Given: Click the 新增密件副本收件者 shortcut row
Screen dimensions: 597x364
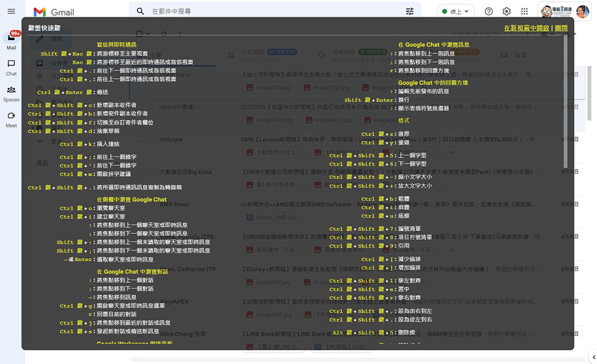Looking at the screenshot, I should pyautogui.click(x=88, y=113).
